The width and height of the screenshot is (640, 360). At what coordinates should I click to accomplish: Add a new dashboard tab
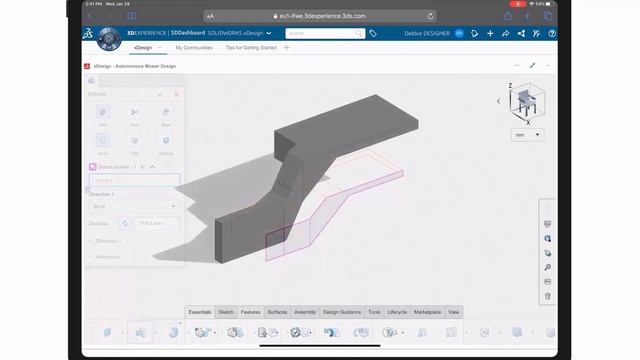click(x=287, y=48)
